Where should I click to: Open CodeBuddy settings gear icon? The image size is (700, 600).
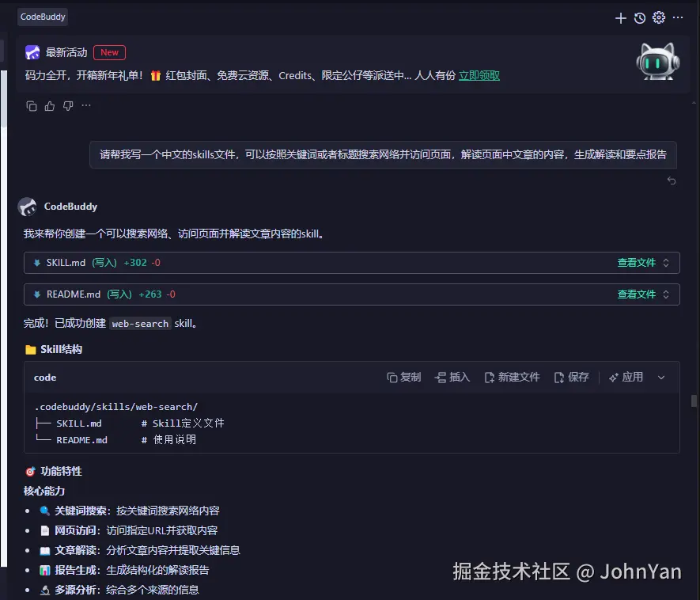(x=659, y=18)
